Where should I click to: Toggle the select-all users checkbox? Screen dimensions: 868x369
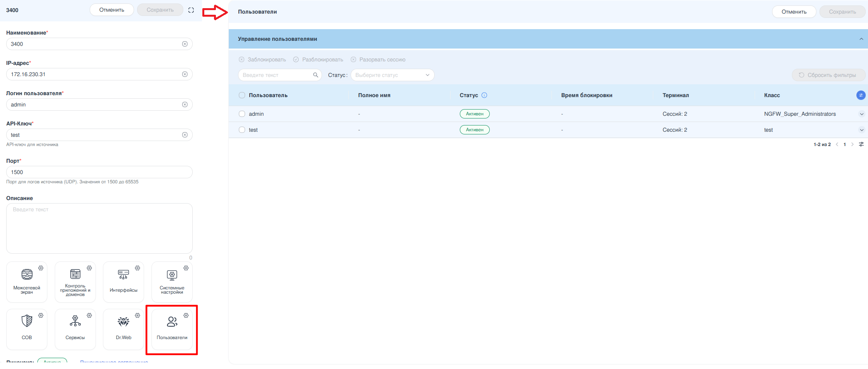pos(242,95)
